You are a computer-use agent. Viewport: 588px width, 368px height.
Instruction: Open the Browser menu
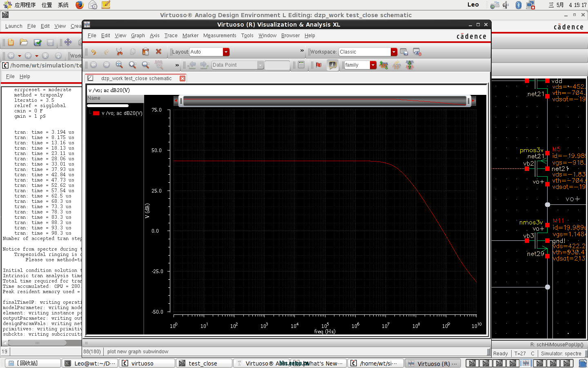click(290, 36)
